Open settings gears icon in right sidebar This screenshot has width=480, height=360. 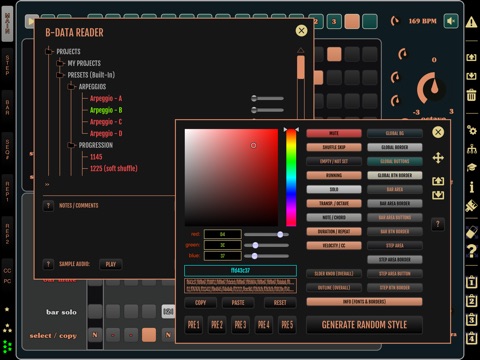coord(471,130)
